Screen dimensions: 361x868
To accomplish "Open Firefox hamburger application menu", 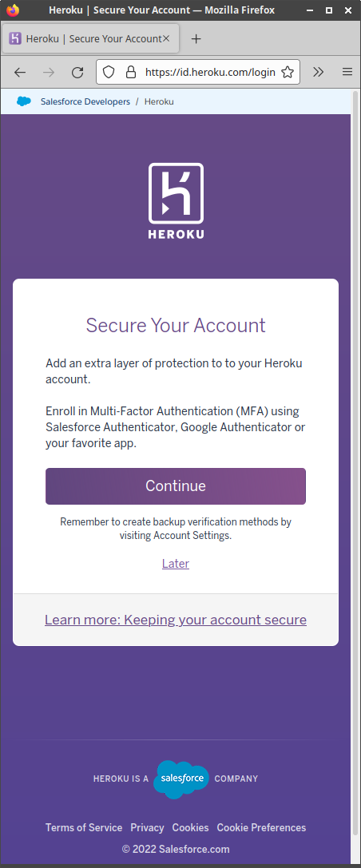I will 347,72.
